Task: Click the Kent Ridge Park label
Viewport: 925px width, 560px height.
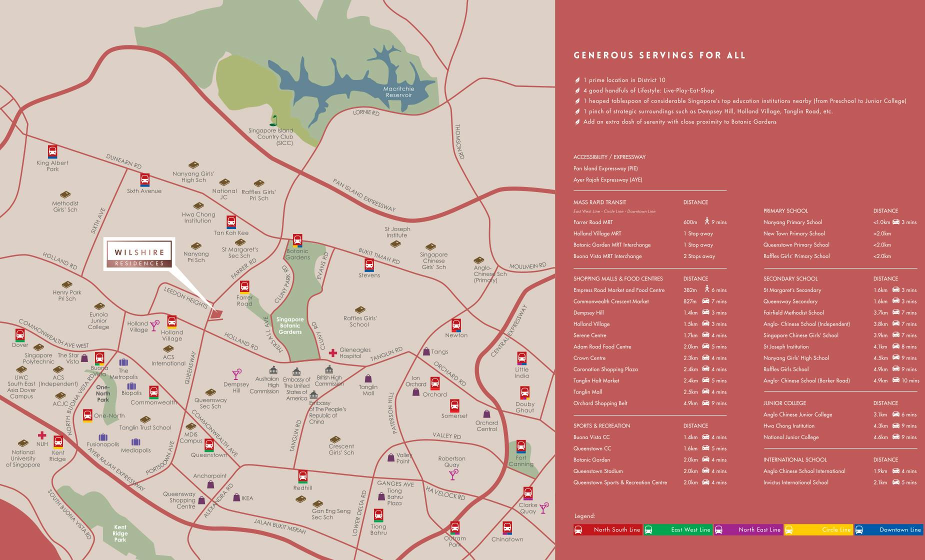Action: 120,533
